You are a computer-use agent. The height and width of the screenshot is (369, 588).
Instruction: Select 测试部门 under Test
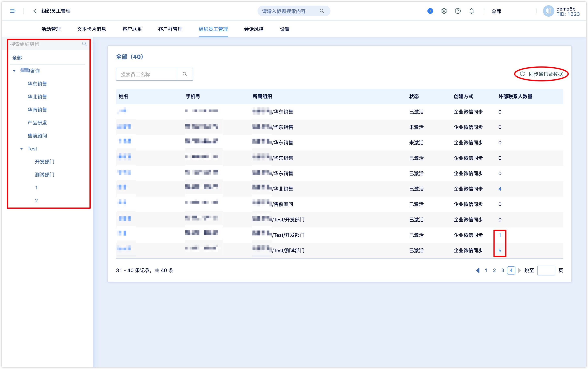click(44, 175)
